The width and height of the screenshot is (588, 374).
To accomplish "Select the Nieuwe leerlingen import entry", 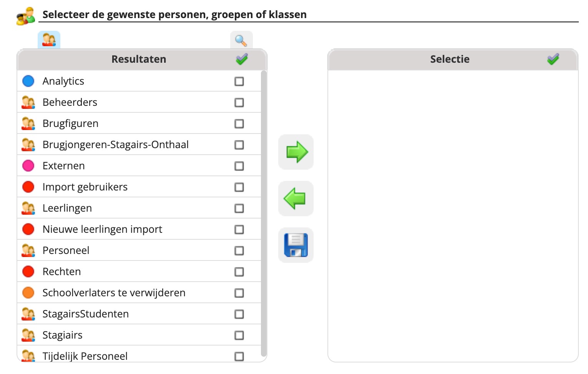I will pos(102,229).
